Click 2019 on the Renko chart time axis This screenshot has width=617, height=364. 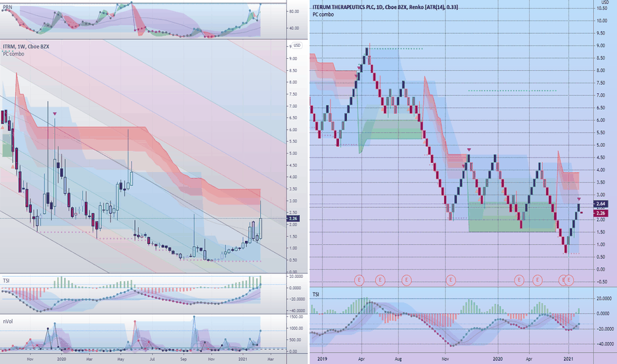coord(322,359)
